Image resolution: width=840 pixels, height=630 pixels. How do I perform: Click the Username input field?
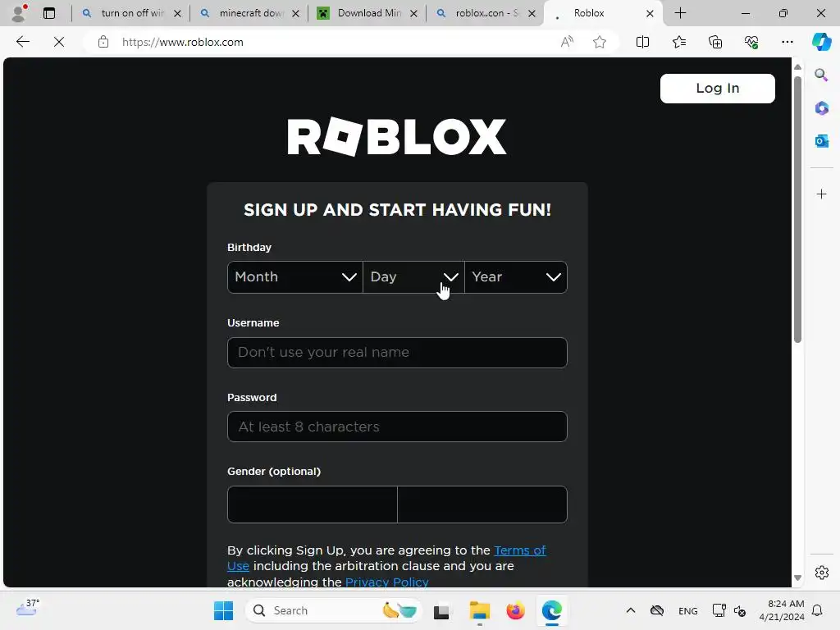(397, 353)
